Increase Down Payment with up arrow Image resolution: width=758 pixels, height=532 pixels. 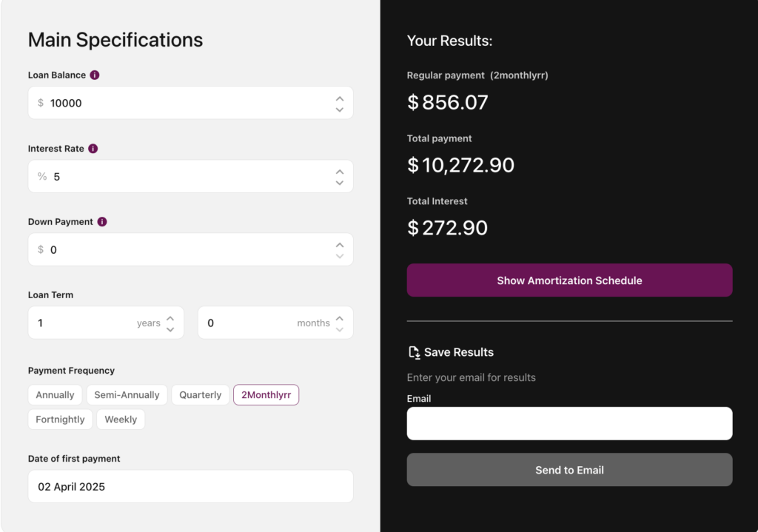(x=339, y=244)
